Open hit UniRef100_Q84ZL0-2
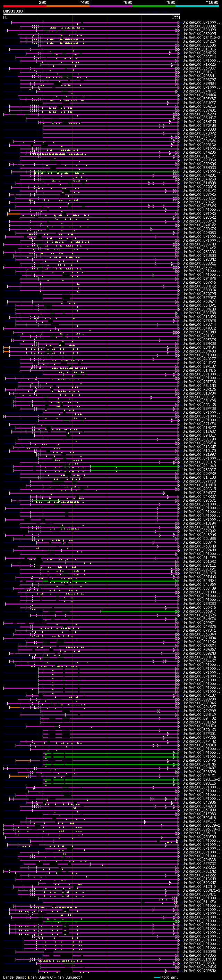The image size is (222, 980). 201,38
